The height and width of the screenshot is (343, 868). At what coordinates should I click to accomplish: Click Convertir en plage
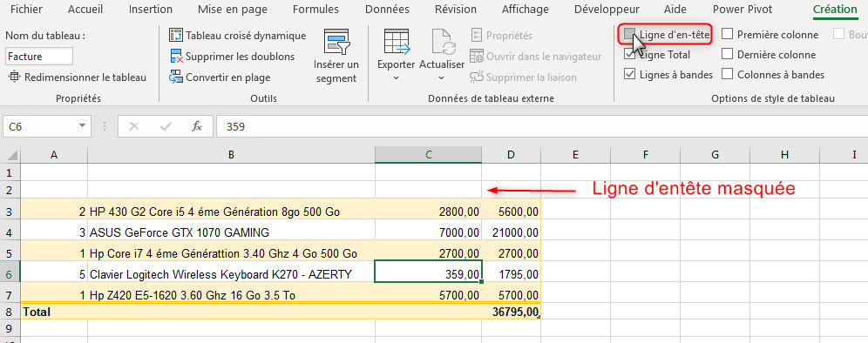click(x=220, y=77)
